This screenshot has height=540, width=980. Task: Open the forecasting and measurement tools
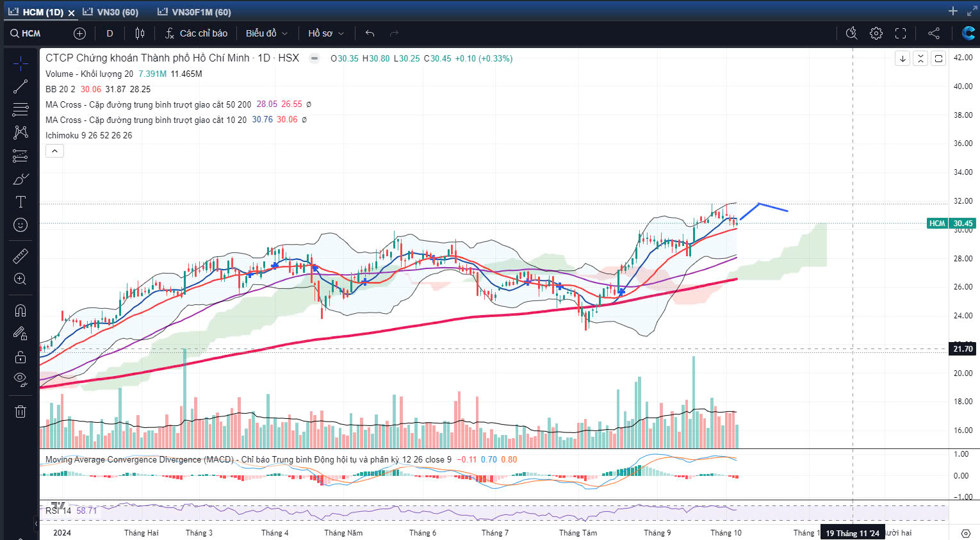(x=20, y=156)
